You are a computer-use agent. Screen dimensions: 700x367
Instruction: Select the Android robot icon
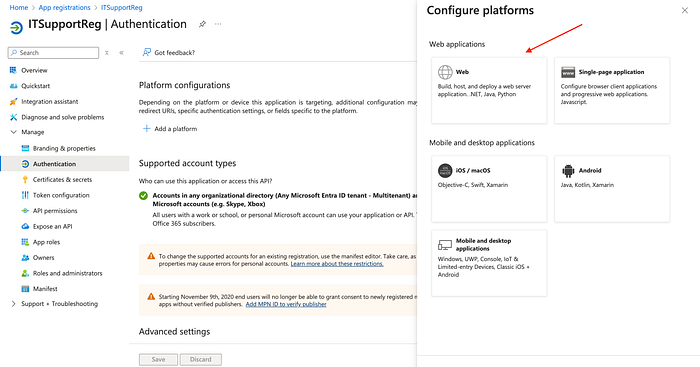pyautogui.click(x=568, y=171)
